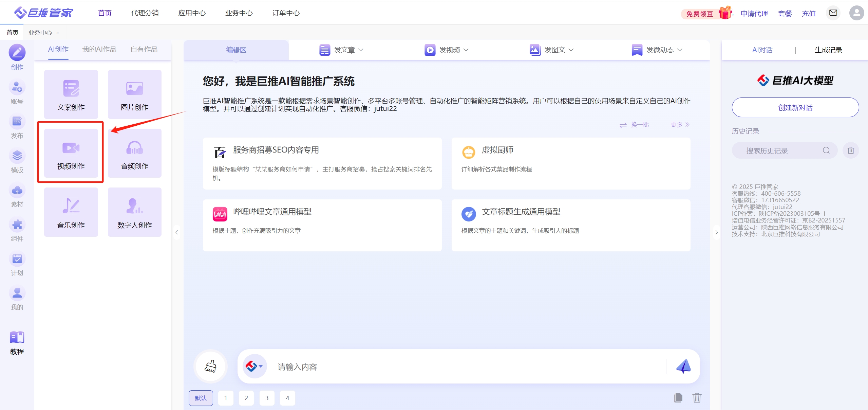Click the broom clear-conversation icon
This screenshot has width=868, height=410.
tap(210, 366)
